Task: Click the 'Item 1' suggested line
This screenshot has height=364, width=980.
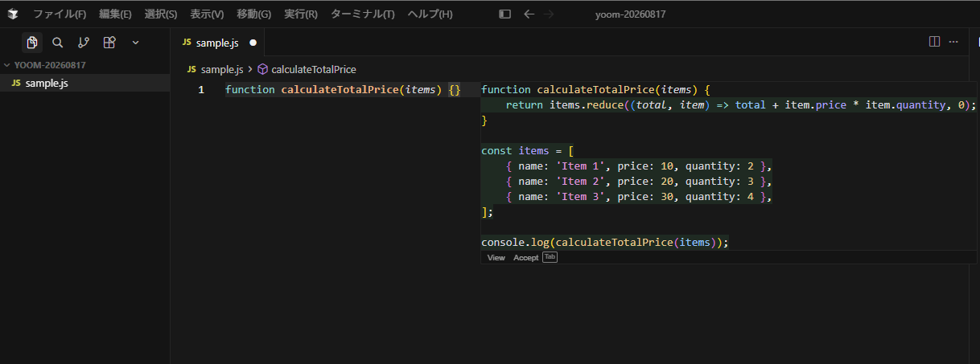Action: 639,166
